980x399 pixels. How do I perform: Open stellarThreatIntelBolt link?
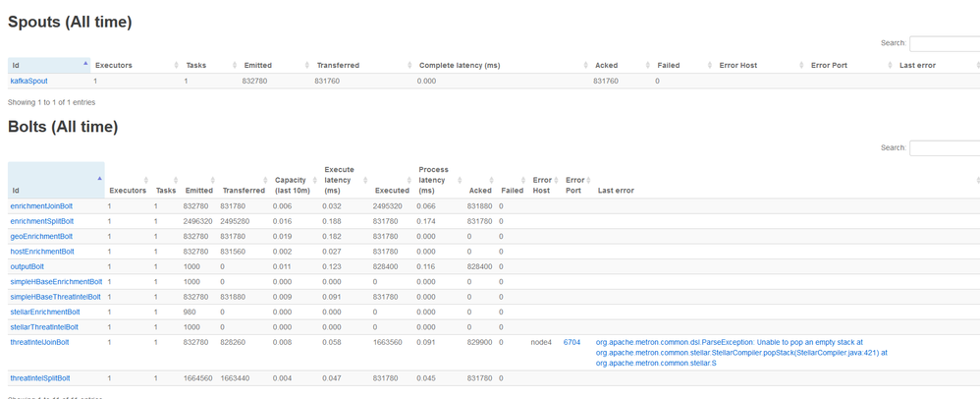pyautogui.click(x=44, y=327)
